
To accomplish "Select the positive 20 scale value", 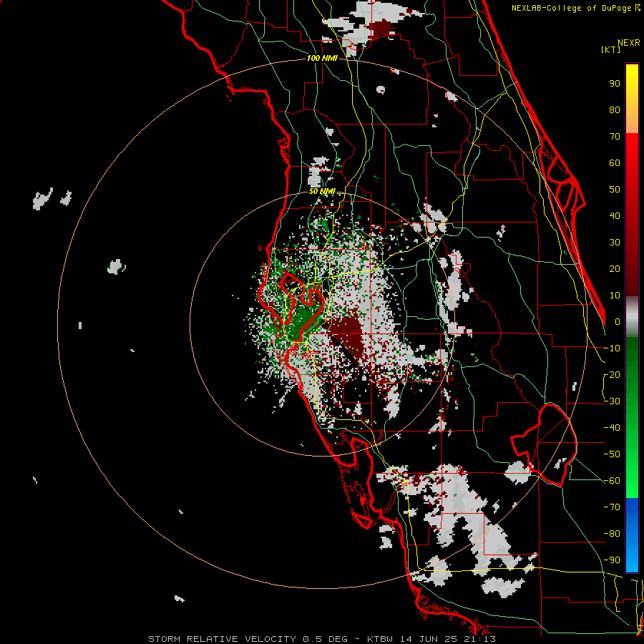I will (x=615, y=269).
